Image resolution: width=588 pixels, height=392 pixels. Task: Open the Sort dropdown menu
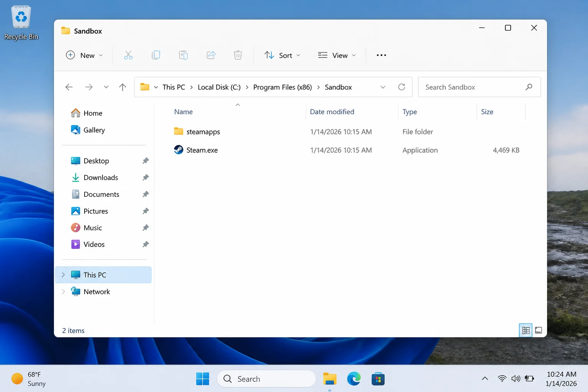(283, 55)
